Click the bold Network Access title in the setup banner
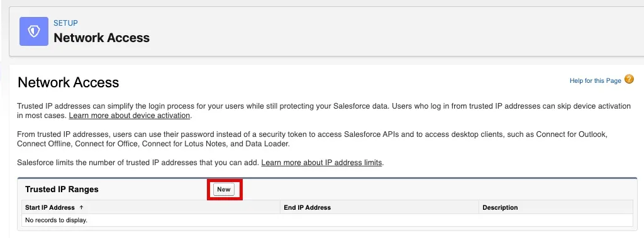The width and height of the screenshot is (644, 238). tap(101, 38)
